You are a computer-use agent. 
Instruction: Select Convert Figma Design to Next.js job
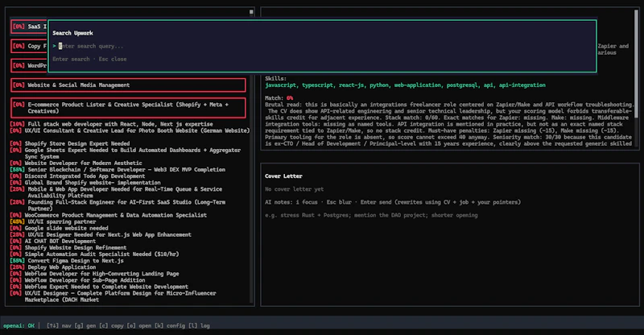pos(67,261)
